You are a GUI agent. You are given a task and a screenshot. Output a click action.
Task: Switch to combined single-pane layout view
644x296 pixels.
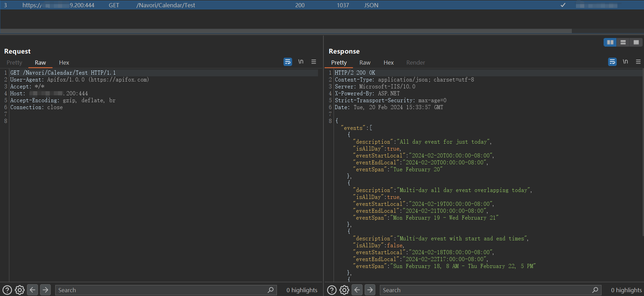pyautogui.click(x=636, y=42)
